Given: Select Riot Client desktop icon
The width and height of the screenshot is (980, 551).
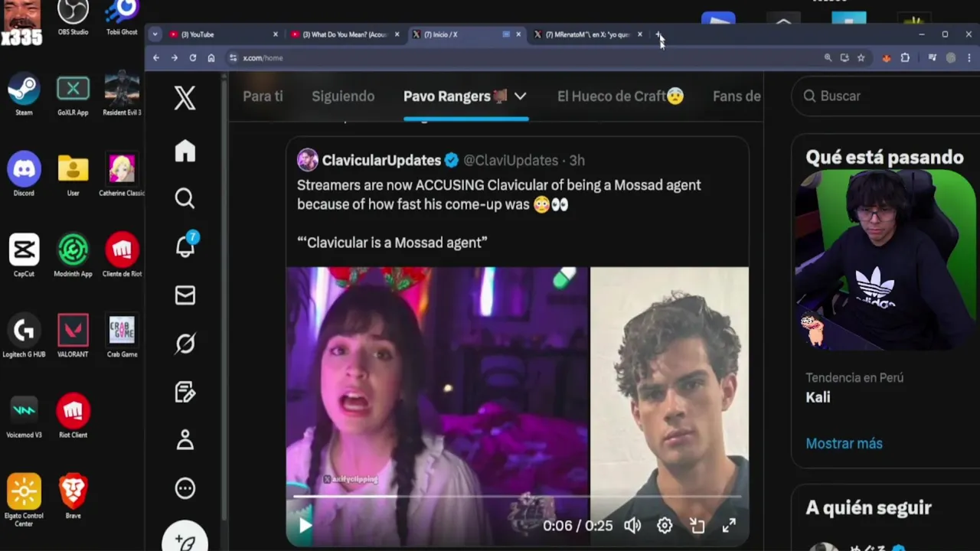Looking at the screenshot, I should tap(73, 417).
